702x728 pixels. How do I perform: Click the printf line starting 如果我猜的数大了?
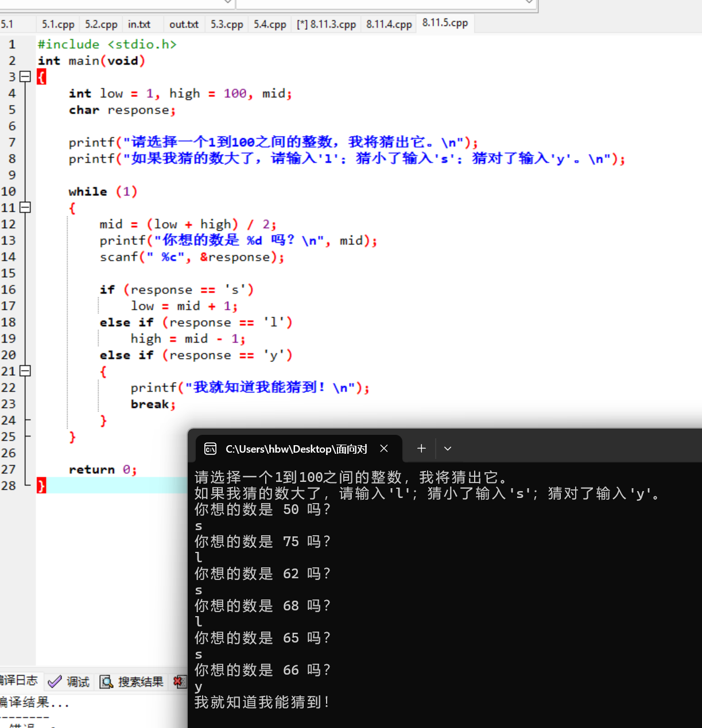[347, 158]
